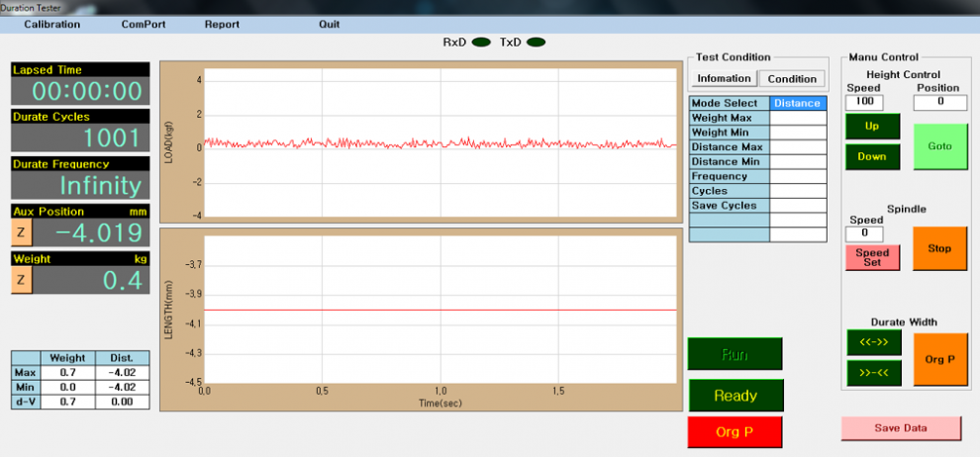Open the ComPort menu

pyautogui.click(x=144, y=25)
